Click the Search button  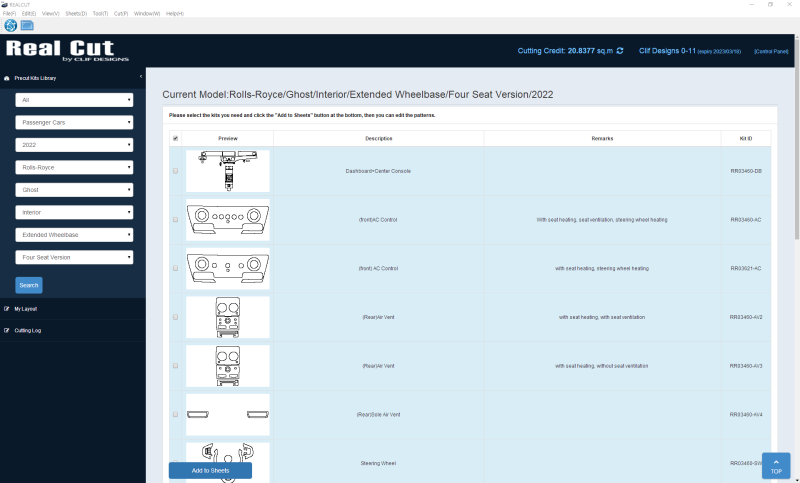(29, 285)
